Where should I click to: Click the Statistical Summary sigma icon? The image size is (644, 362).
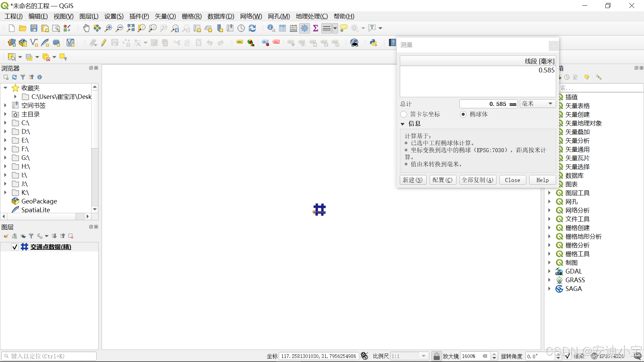(315, 28)
